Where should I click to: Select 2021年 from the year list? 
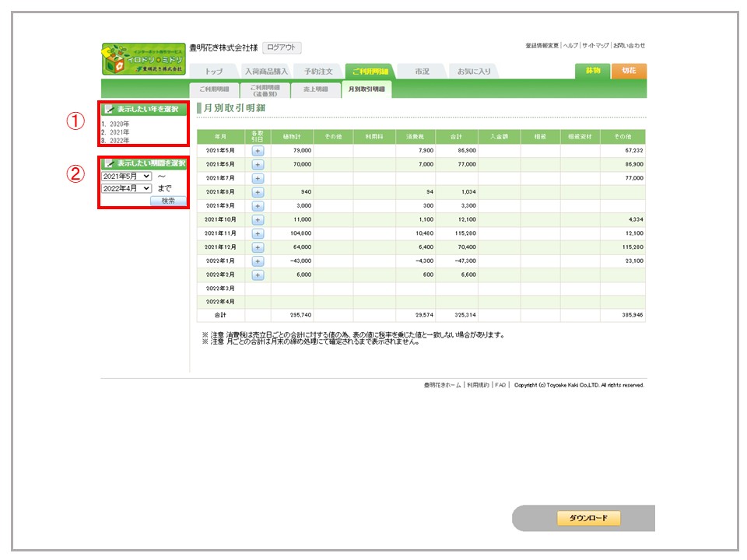118,132
